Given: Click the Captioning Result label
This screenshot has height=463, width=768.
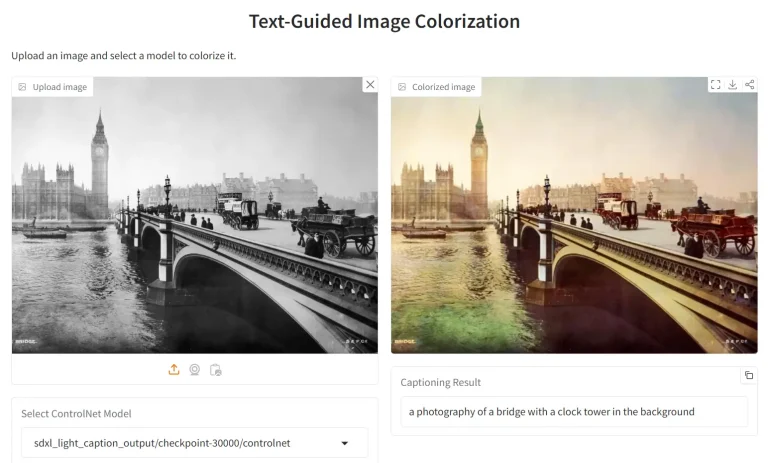Looking at the screenshot, I should [440, 382].
